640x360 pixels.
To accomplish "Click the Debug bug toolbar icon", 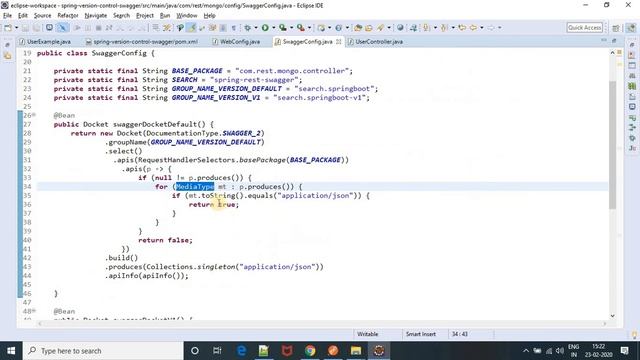I will pyautogui.click(x=248, y=28).
